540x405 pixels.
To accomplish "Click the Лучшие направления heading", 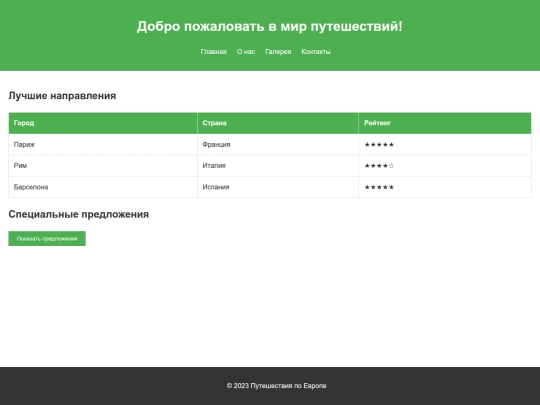I will click(x=62, y=96).
